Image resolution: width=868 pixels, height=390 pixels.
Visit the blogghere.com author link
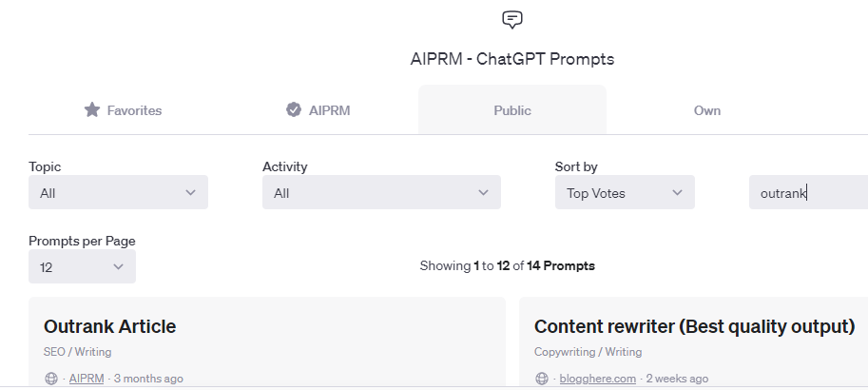pos(597,379)
